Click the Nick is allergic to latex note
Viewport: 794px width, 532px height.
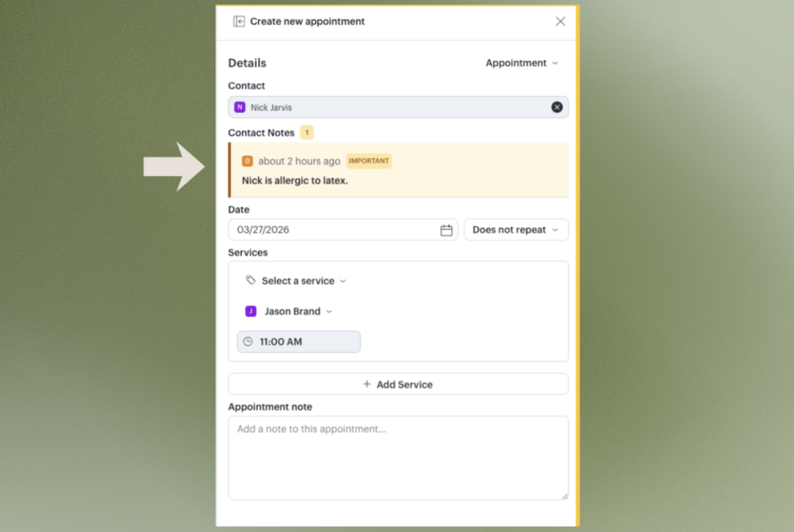point(295,181)
